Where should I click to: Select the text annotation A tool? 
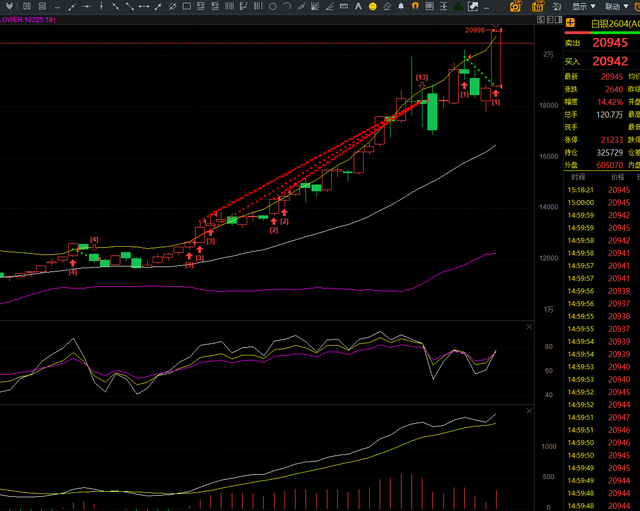point(358,6)
